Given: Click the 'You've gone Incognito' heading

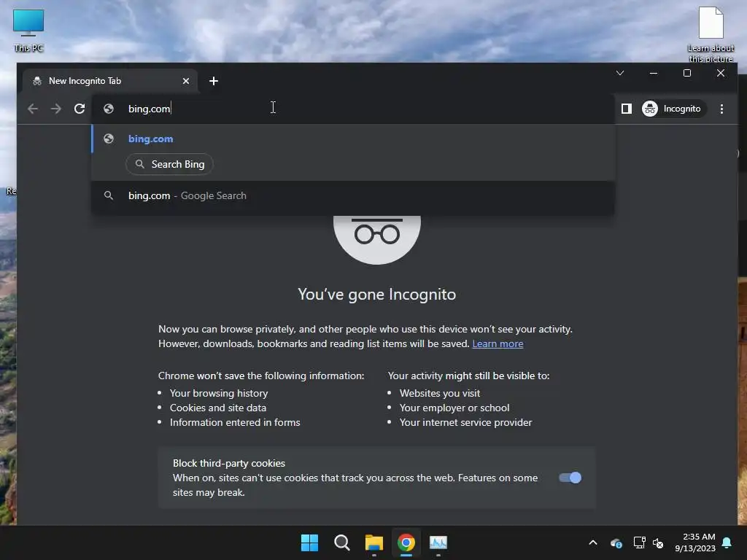Looking at the screenshot, I should click(x=377, y=295).
